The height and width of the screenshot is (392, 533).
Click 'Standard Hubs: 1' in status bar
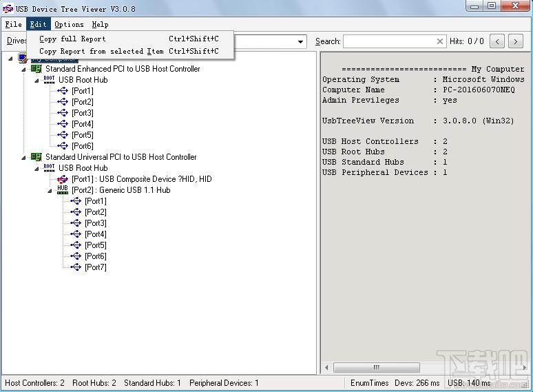click(x=152, y=383)
